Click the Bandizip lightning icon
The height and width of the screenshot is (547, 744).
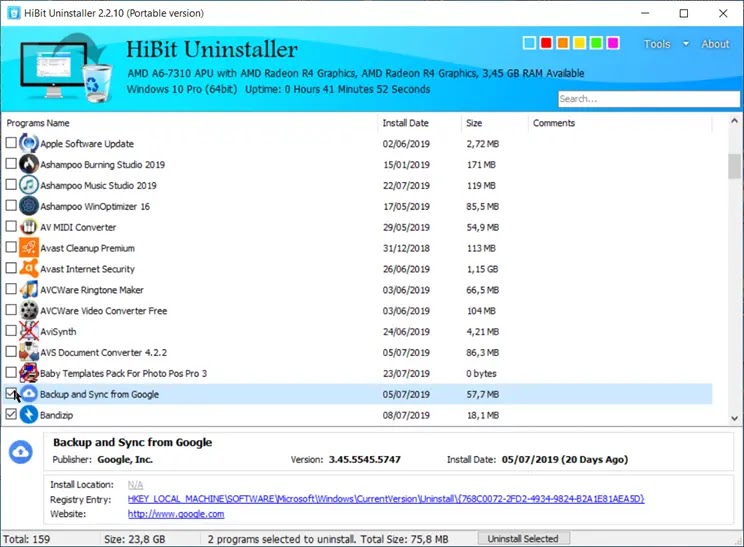[x=29, y=414]
